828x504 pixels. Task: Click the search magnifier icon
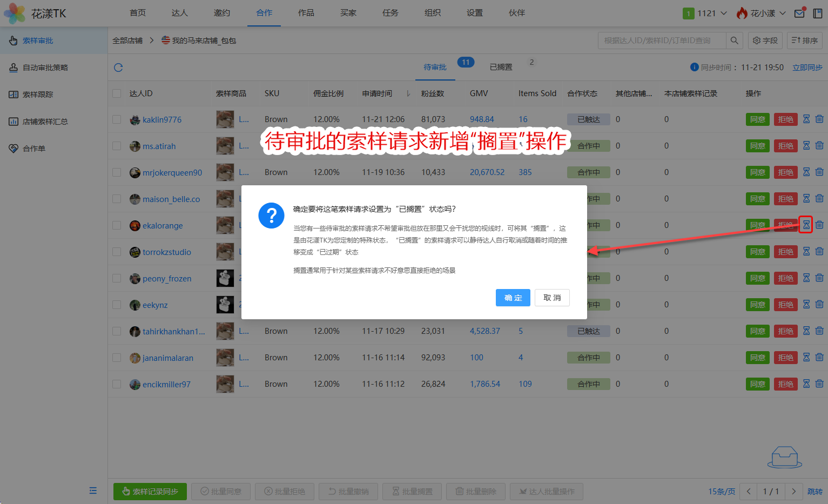pos(734,41)
